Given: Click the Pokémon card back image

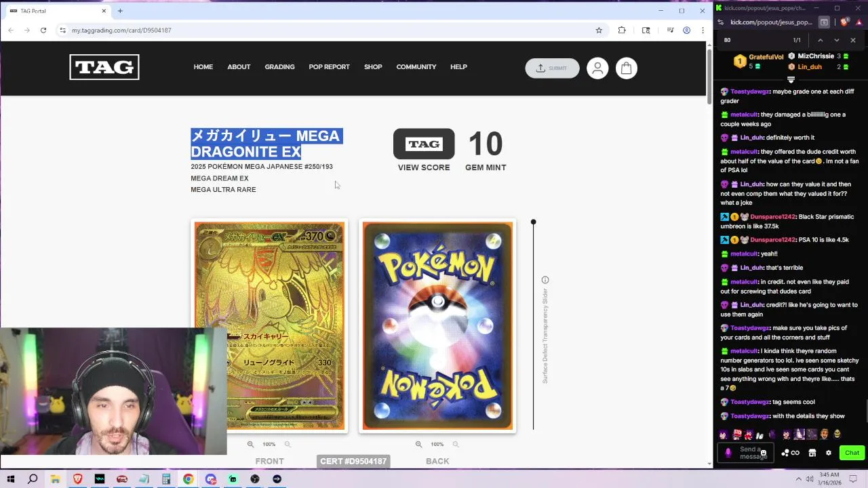Looking at the screenshot, I should tap(437, 325).
